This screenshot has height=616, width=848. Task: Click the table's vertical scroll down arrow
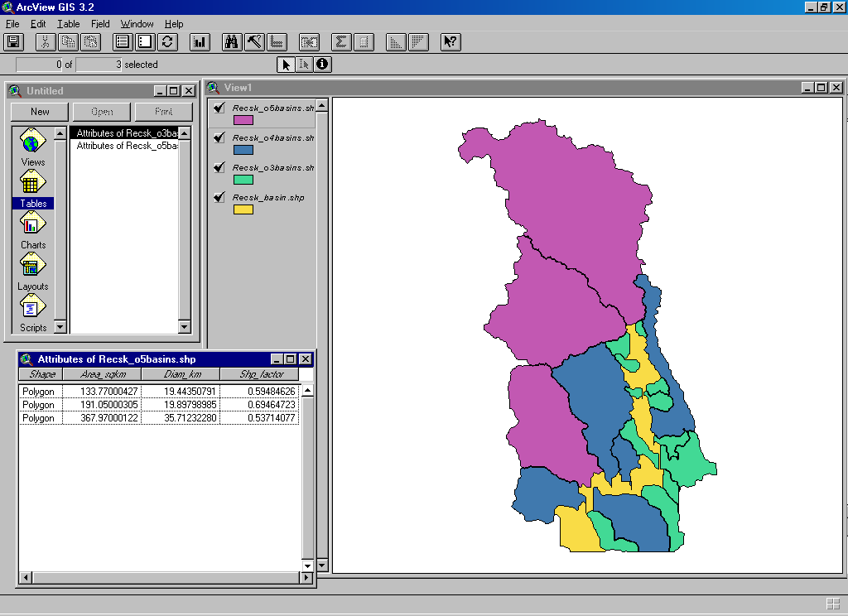click(307, 565)
